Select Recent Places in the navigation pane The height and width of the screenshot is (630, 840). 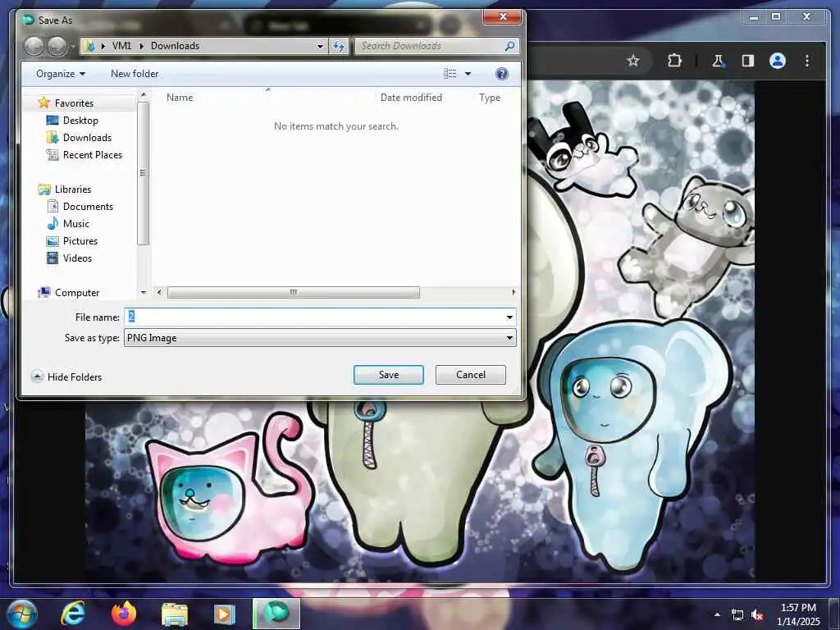92,155
